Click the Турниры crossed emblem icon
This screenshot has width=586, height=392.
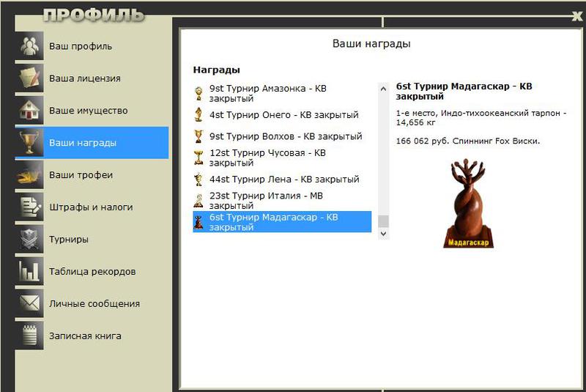pyautogui.click(x=29, y=239)
